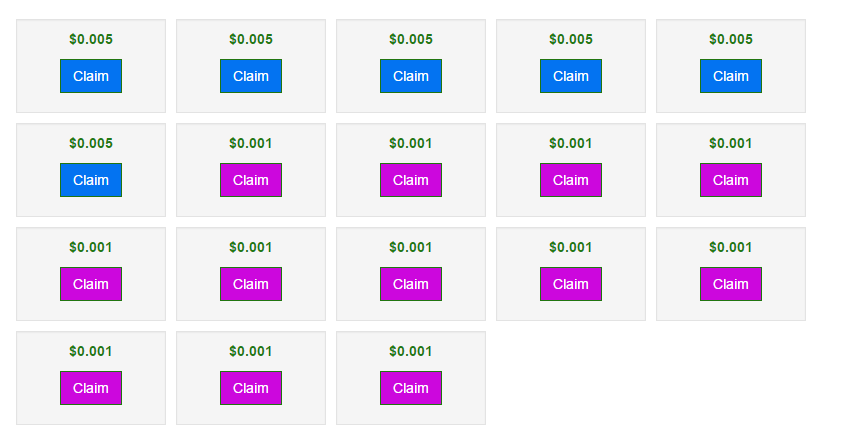Click the blue Claim button in the first card
The image size is (852, 426).
91,76
